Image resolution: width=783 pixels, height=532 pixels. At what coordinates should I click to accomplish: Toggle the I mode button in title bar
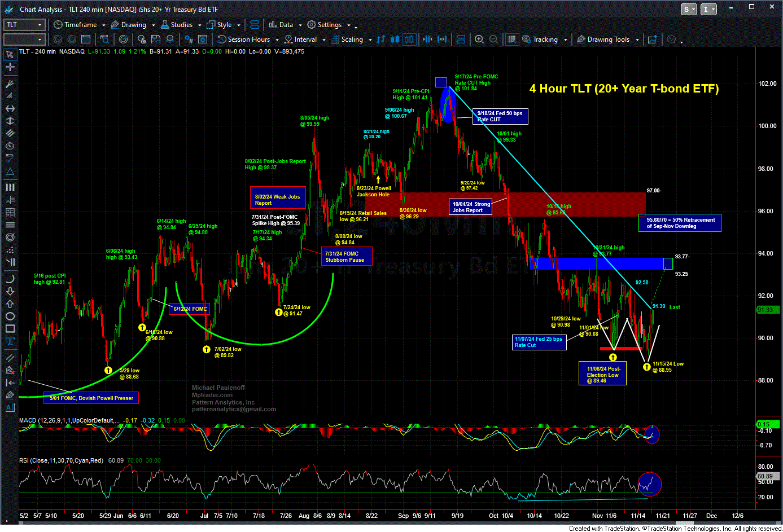708,9
